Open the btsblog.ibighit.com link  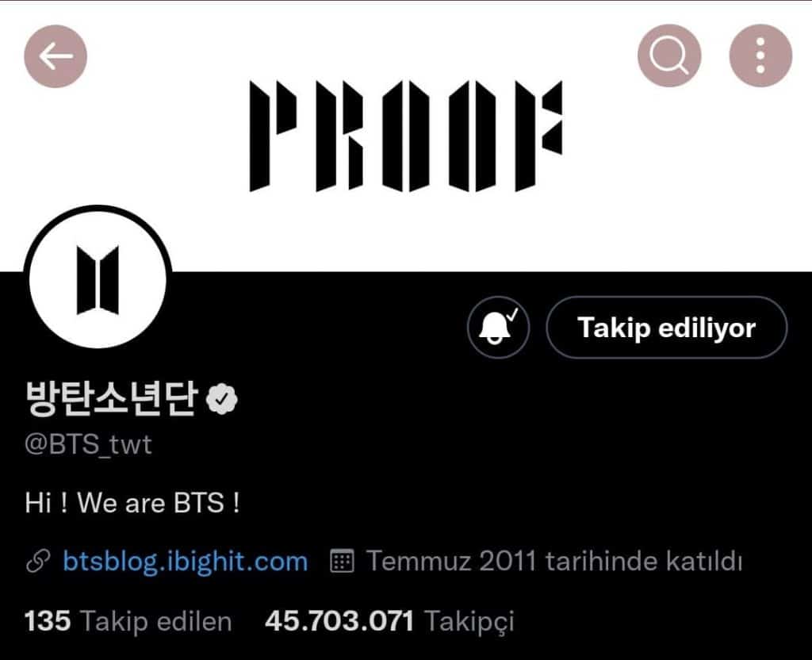(186, 561)
